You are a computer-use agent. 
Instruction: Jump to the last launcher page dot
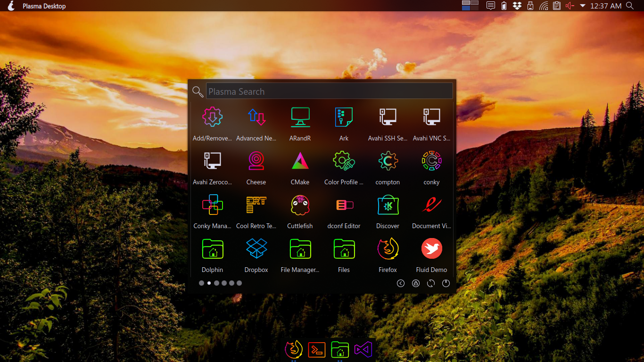click(x=239, y=283)
